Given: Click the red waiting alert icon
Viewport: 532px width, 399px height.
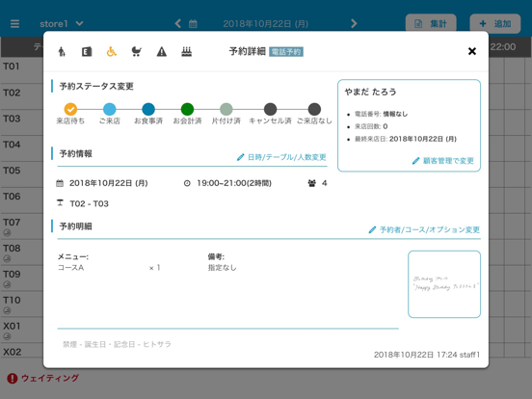Looking at the screenshot, I should [x=13, y=378].
